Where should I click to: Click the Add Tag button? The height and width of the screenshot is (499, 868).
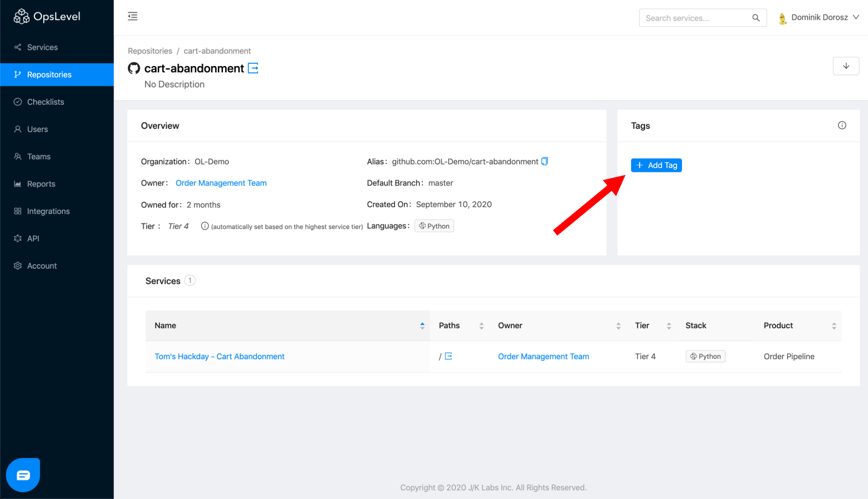[656, 165]
